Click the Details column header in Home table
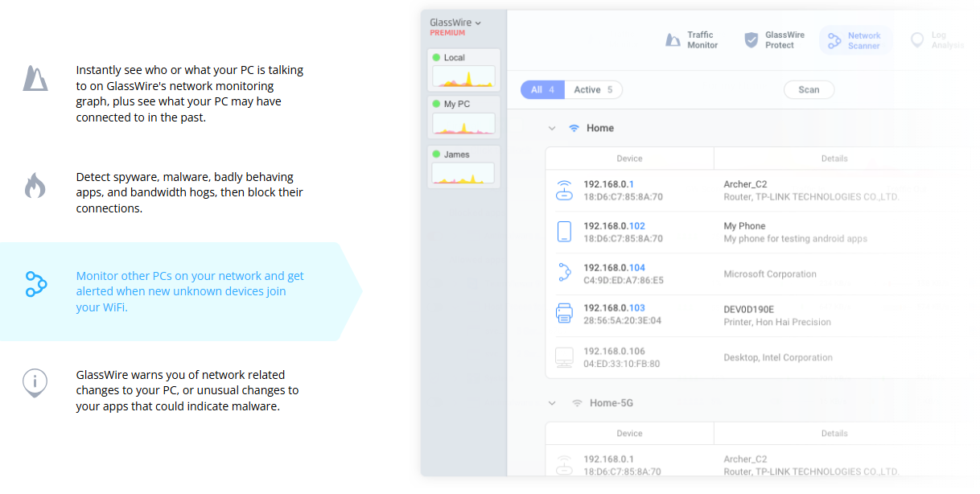Viewport: 980px width, 494px height. [834, 158]
